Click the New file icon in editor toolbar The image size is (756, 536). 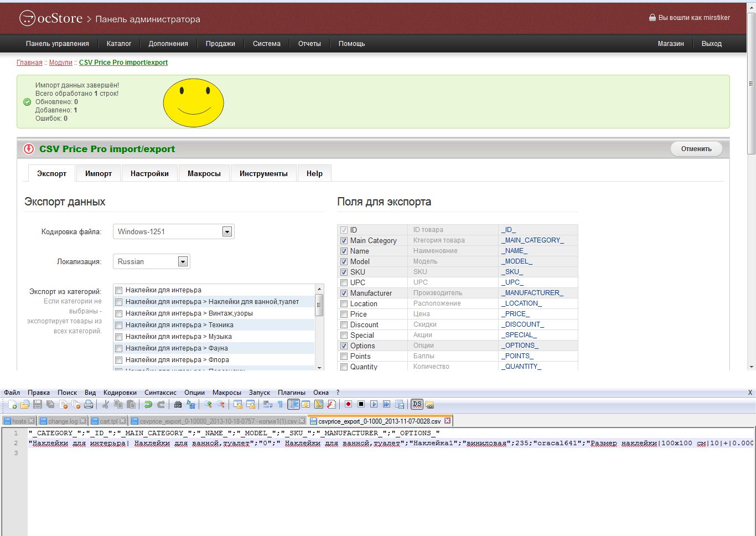coord(12,404)
